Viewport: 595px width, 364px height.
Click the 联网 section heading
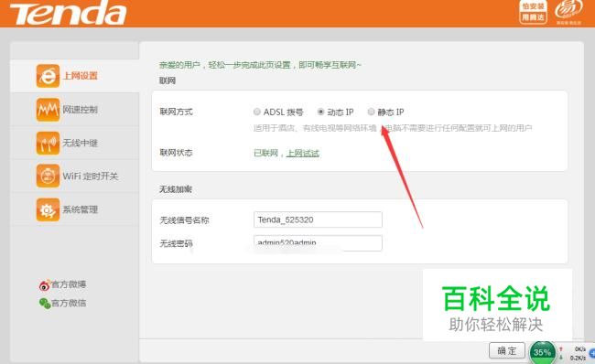(168, 80)
